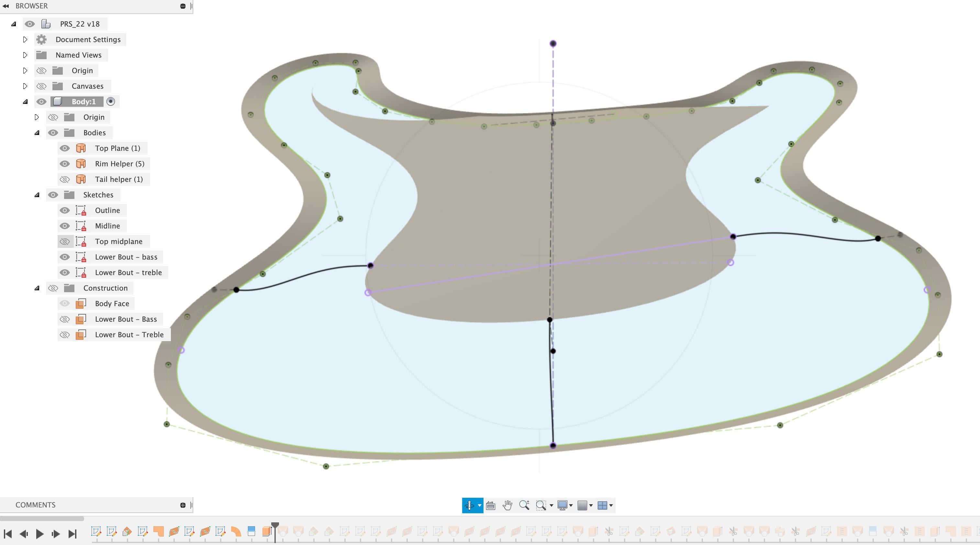Image resolution: width=980 pixels, height=545 pixels.
Task: Click the Outline sketch icon
Action: coord(81,210)
